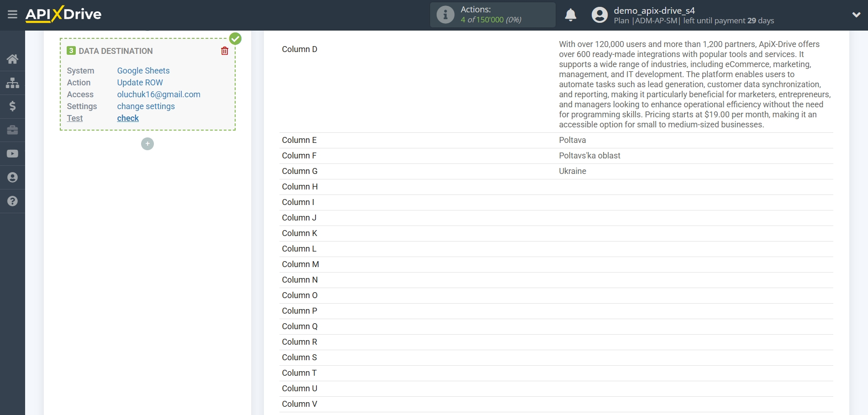This screenshot has width=868, height=415.
Task: Open the oluchuk16@gmail.com access link
Action: click(x=159, y=95)
